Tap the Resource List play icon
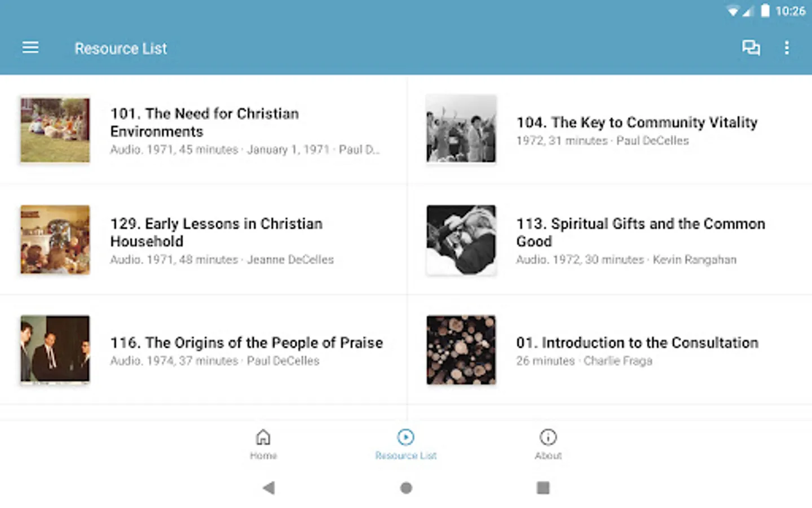Viewport: 812px width, 508px height. pos(405,437)
